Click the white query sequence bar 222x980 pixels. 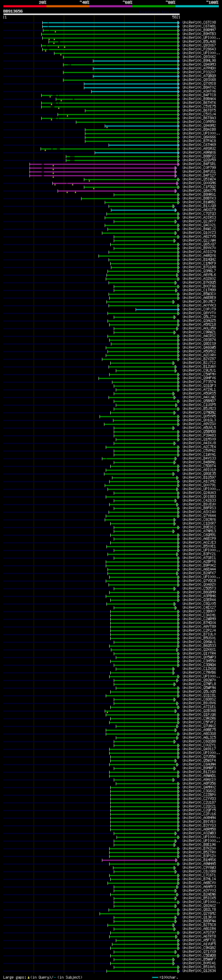coord(92,14)
